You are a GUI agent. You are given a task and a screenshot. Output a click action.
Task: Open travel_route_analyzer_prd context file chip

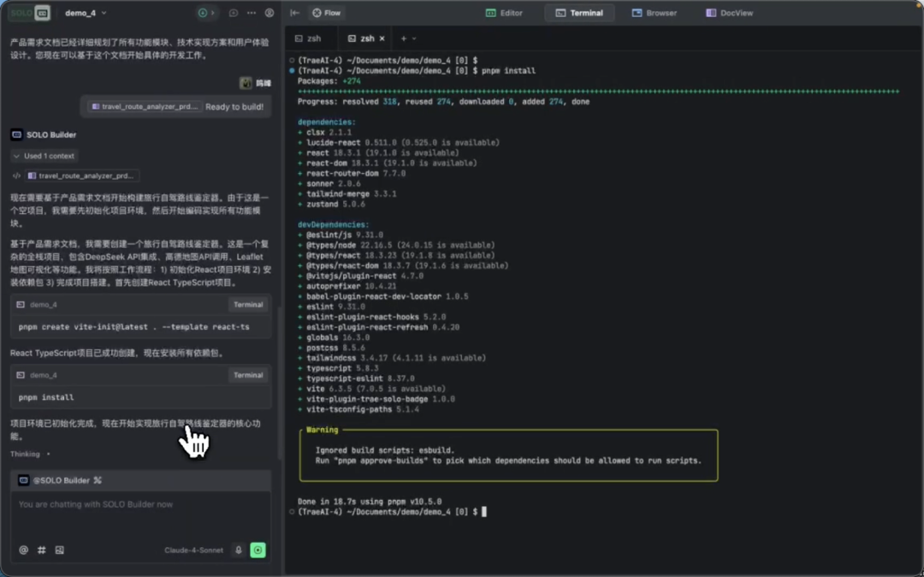click(x=81, y=175)
